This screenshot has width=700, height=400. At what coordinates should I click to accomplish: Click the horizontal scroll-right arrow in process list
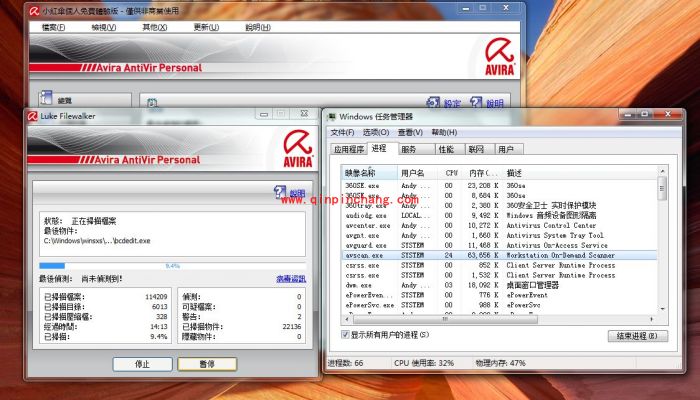click(652, 319)
